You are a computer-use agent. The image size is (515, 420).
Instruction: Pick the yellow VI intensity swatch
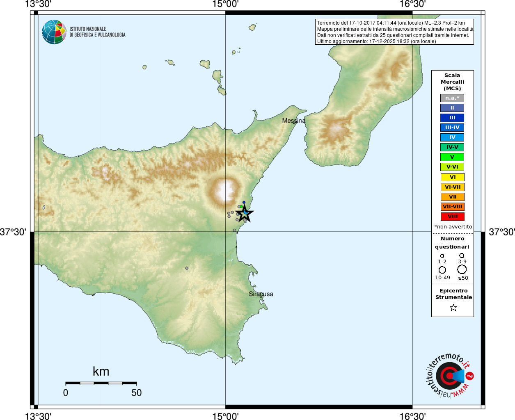coord(452,177)
